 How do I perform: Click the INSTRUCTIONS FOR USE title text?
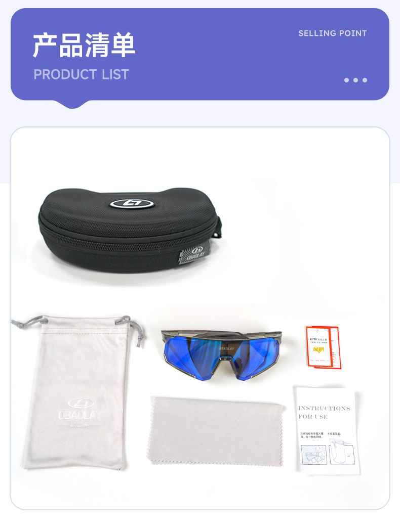[324, 412]
